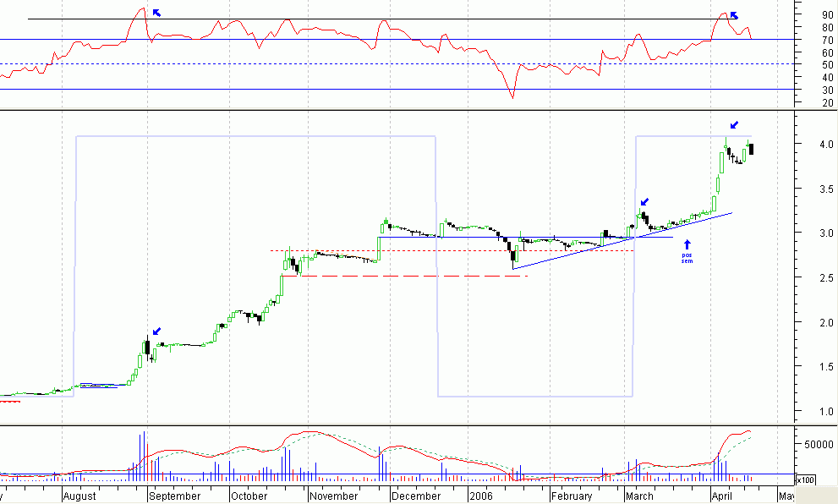The height and width of the screenshot is (504, 838).
Task: Select the blue arrow above the early-September candle
Action: point(156,331)
